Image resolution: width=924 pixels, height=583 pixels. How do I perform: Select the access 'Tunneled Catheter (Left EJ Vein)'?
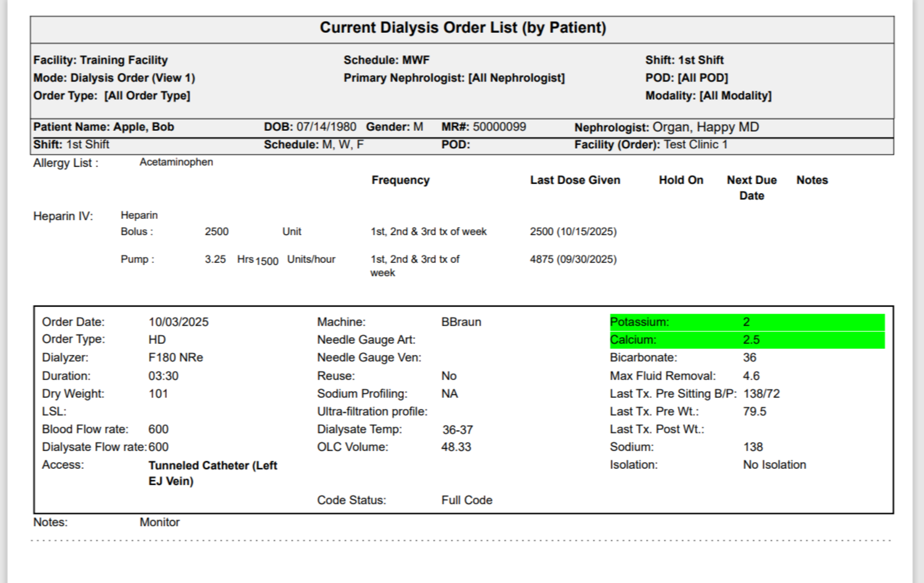(213, 473)
